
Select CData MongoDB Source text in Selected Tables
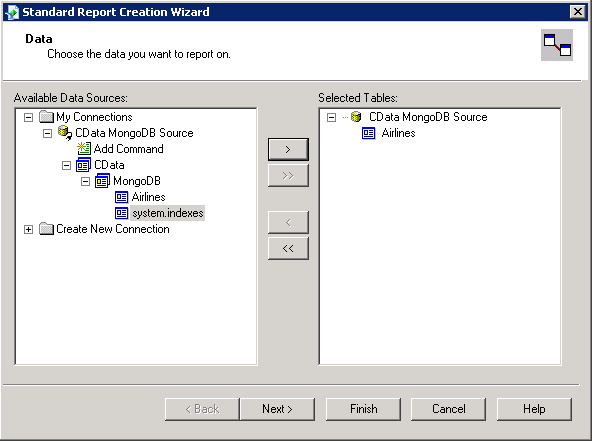coord(428,117)
